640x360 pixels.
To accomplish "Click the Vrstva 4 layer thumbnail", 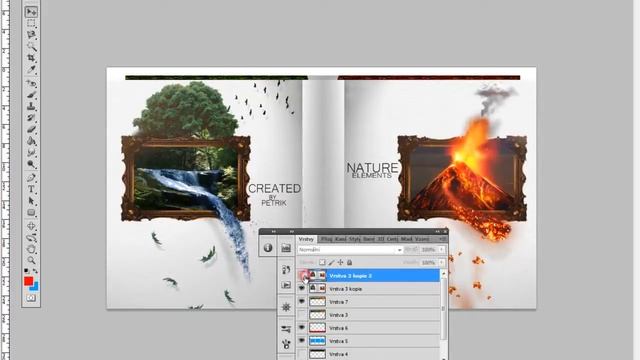I will [318, 354].
